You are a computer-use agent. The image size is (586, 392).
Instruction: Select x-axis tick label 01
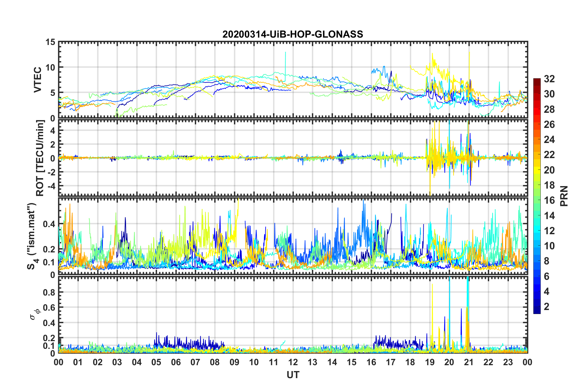(78, 362)
